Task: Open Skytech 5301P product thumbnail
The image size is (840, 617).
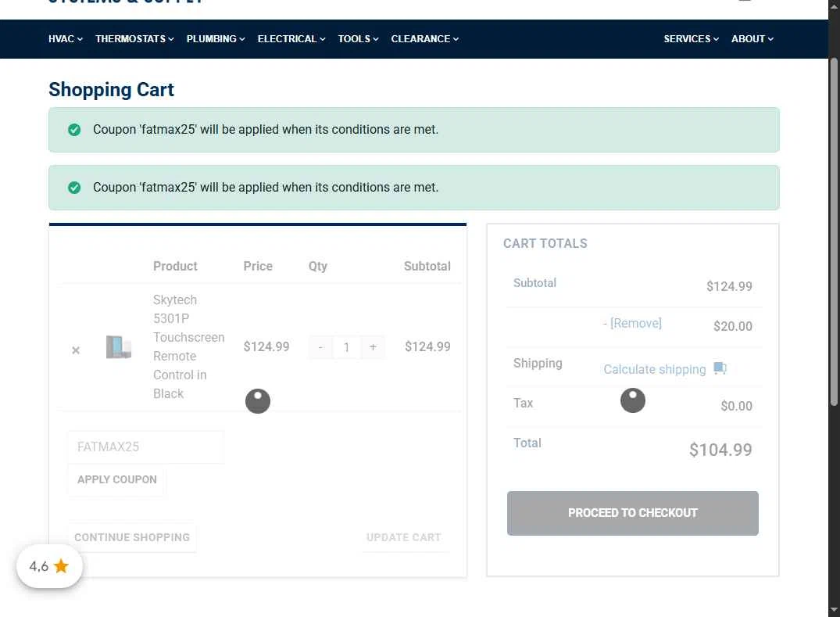Action: pyautogui.click(x=119, y=347)
